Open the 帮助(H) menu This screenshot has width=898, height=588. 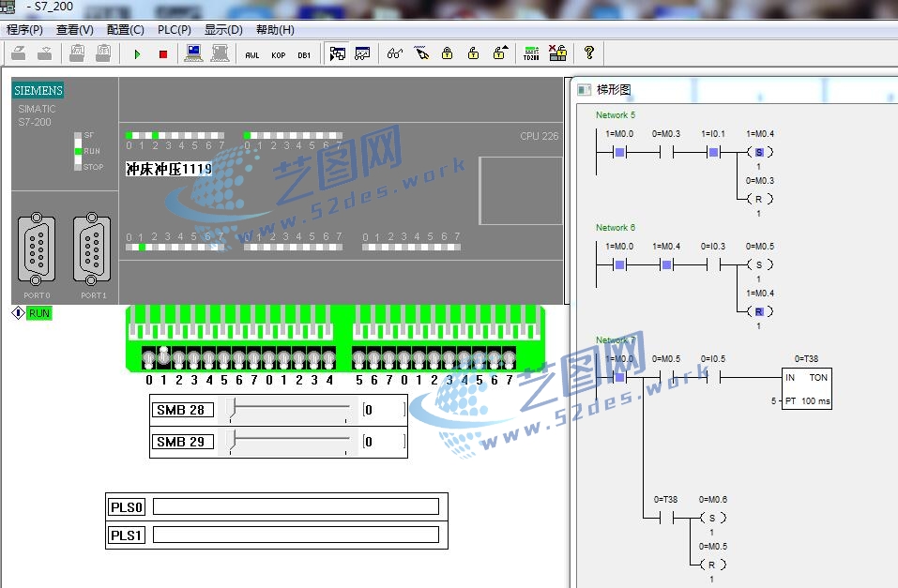pyautogui.click(x=276, y=30)
